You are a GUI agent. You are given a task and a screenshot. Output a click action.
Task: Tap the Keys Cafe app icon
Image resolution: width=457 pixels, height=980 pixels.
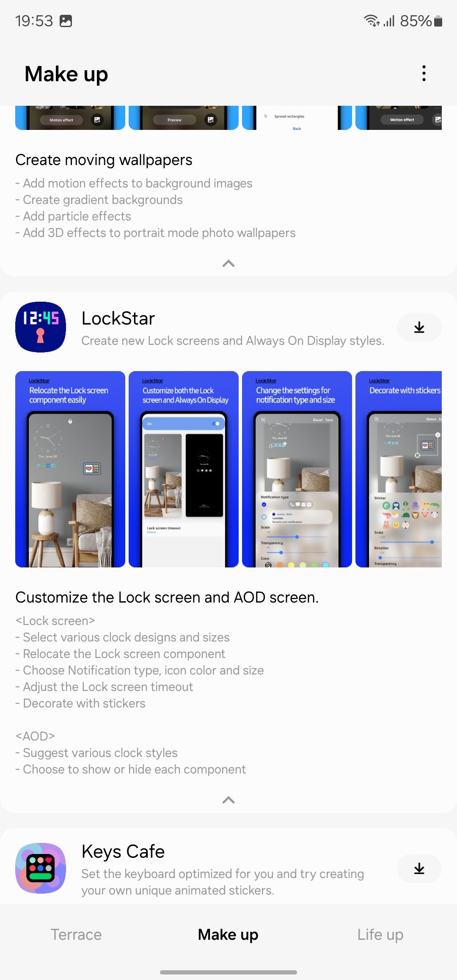click(x=41, y=868)
